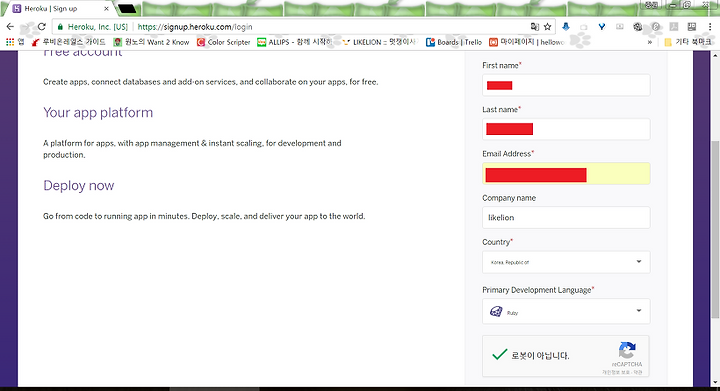Open the ALLIPS bookmark

(x=294, y=42)
